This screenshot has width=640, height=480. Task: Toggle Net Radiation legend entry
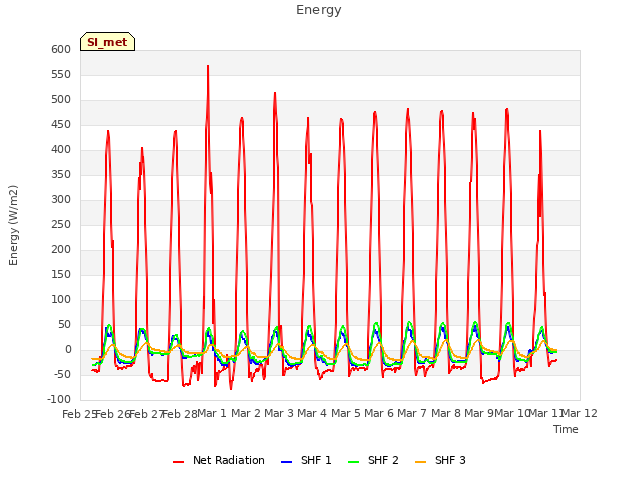pyautogui.click(x=219, y=460)
